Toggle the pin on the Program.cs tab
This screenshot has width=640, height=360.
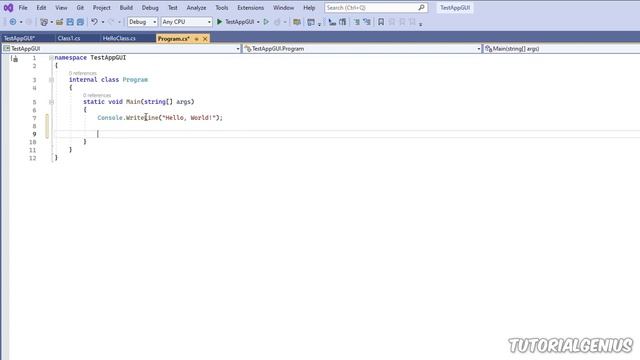tap(196, 39)
